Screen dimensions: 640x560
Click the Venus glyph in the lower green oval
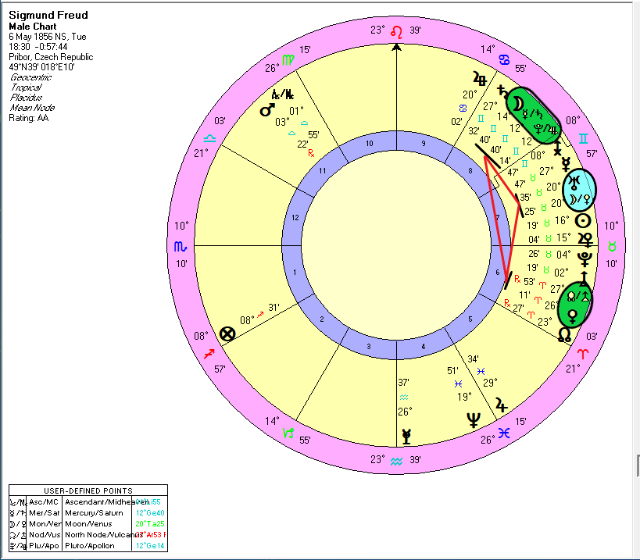click(573, 316)
